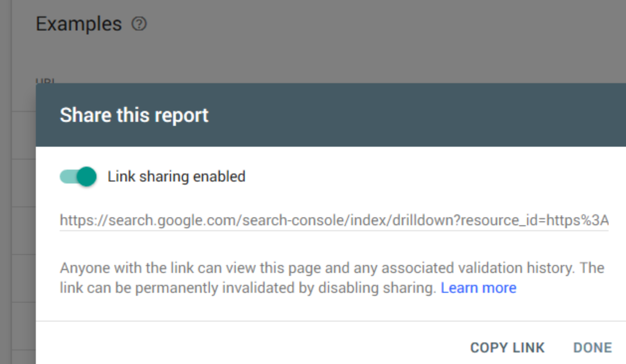Toggle the Link sharing enabled switch
Viewport: 626px width, 364px height.
[x=78, y=177]
